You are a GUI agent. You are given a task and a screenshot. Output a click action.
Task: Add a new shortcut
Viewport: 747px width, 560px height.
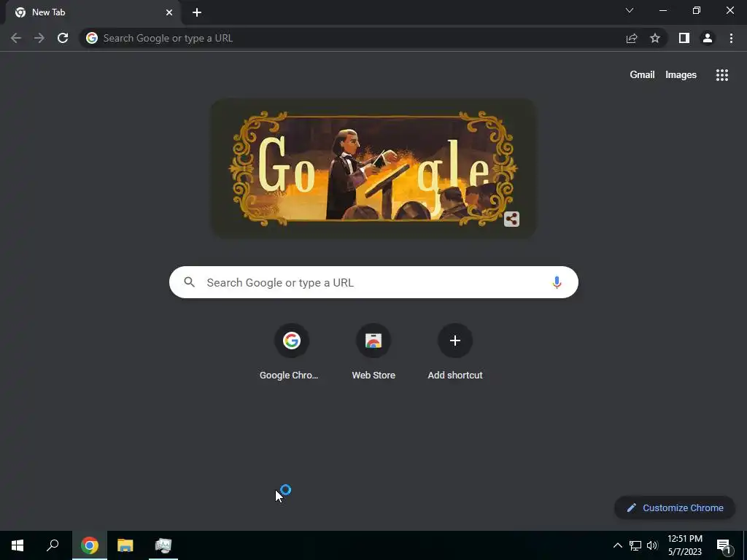point(455,352)
